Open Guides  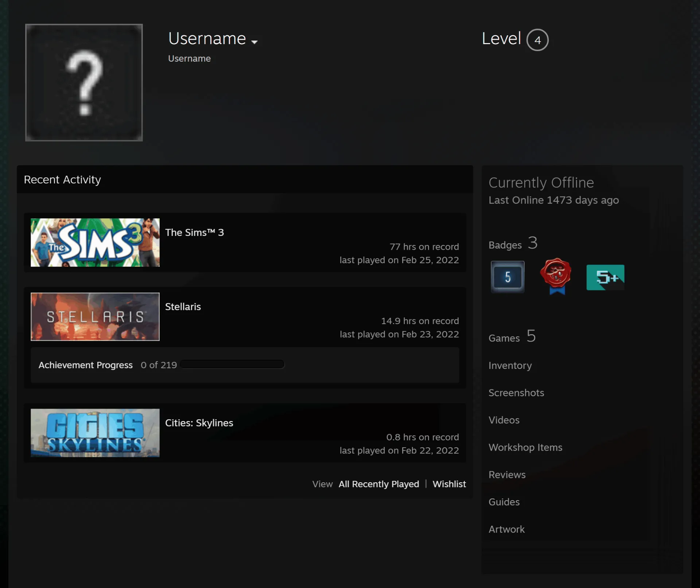tap(504, 502)
